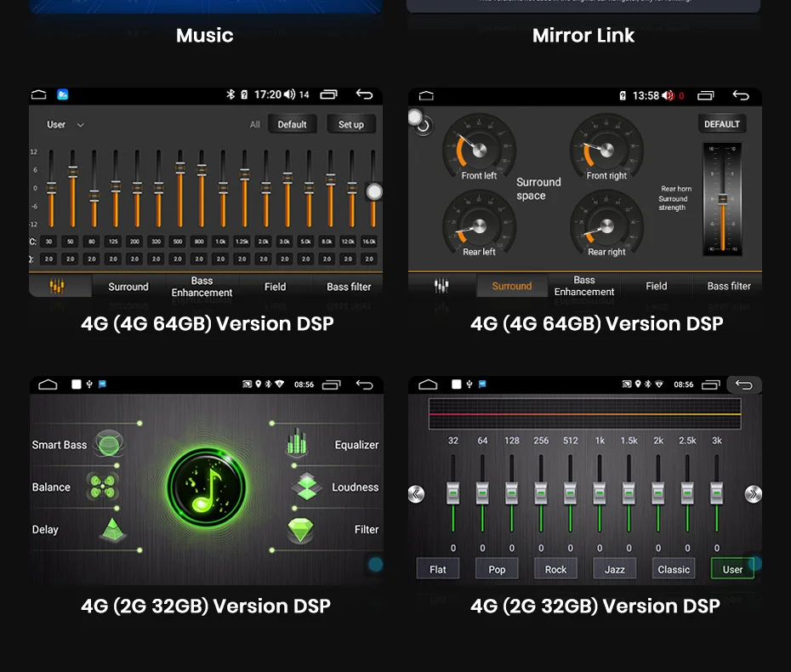Adjust Rear horn Surround strength slider
Image resolution: width=791 pixels, height=672 pixels.
pos(723,199)
